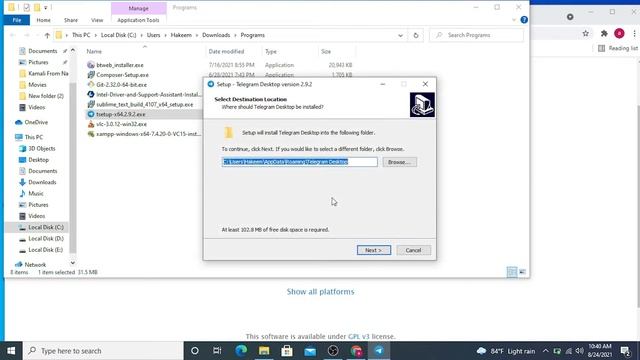Open Desktop under This PC
640x360 pixels.
tap(38, 160)
